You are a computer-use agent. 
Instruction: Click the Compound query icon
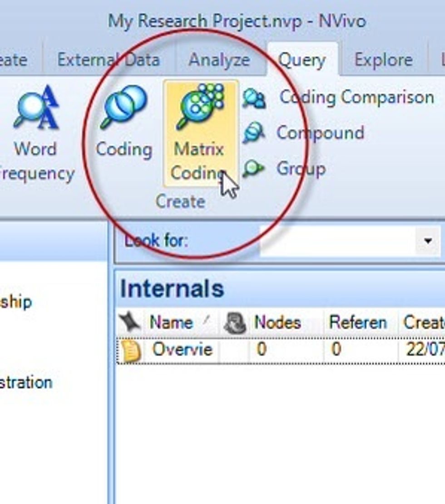253,132
